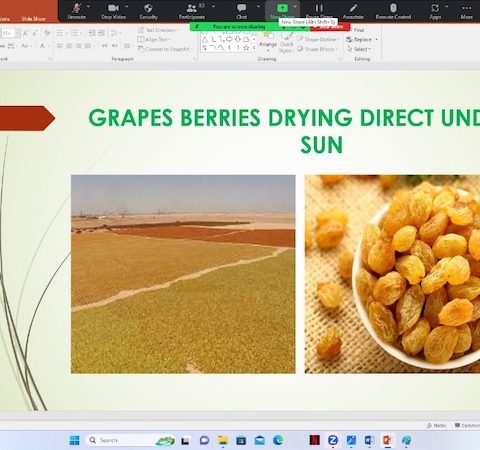The image size is (480, 450).
Task: Select the star shape in shapes gallery
Action: [246, 48]
